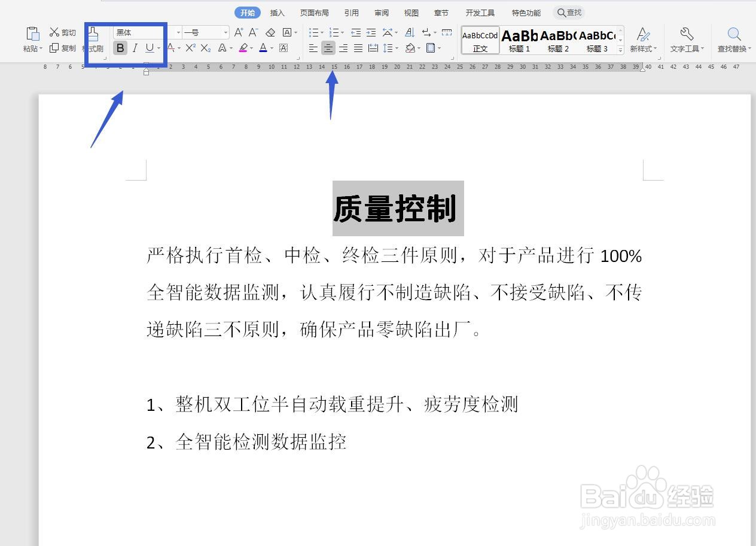Justify paragraph text
The height and width of the screenshot is (546, 756).
tap(358, 48)
